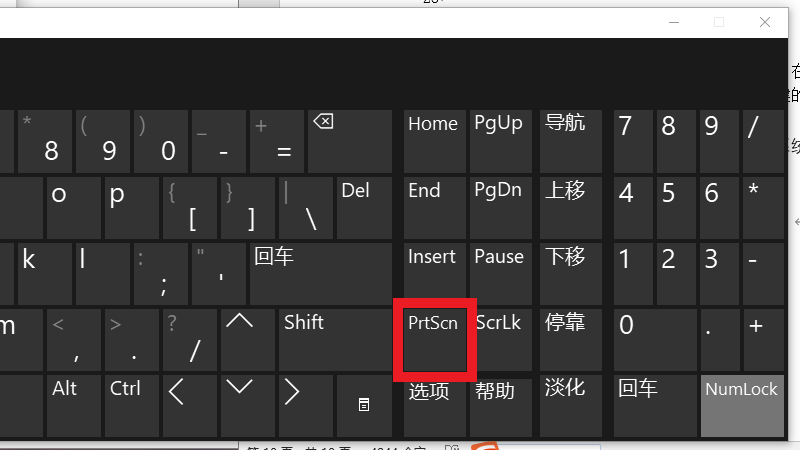Toggle the NumLock key

coord(742,406)
